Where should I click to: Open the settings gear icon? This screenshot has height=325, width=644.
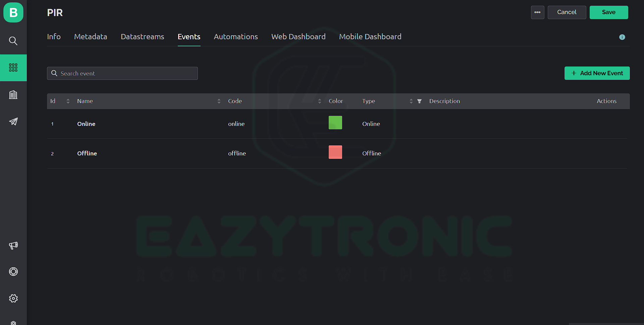pyautogui.click(x=13, y=298)
